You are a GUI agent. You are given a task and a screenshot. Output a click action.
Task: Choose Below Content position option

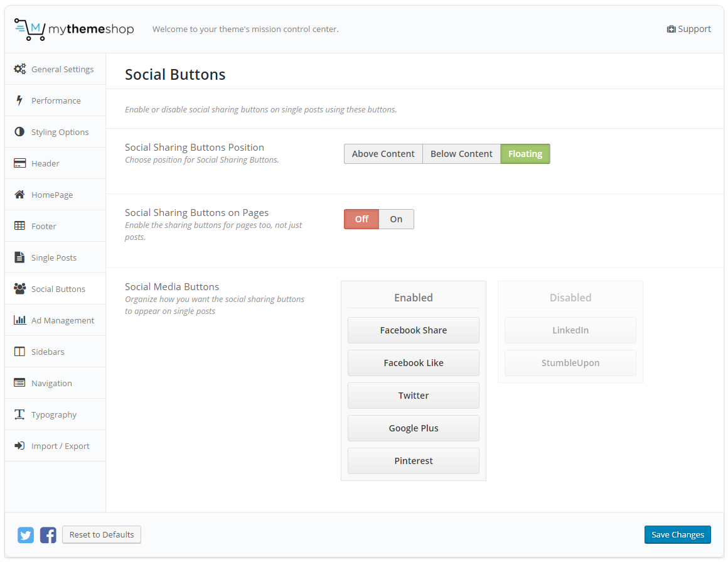(x=461, y=154)
